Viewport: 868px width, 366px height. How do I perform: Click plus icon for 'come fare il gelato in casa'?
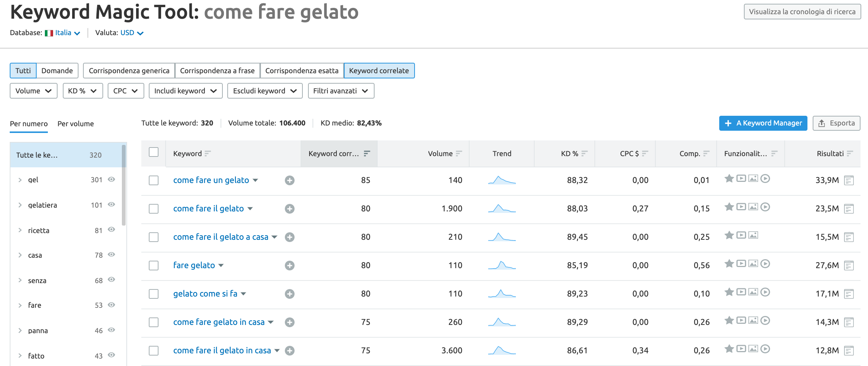(289, 351)
